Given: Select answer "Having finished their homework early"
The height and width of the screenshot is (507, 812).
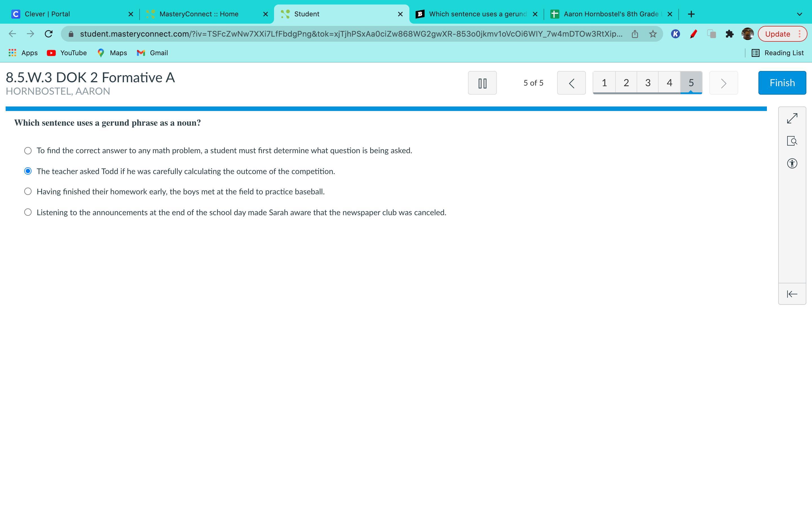Looking at the screenshot, I should point(28,192).
